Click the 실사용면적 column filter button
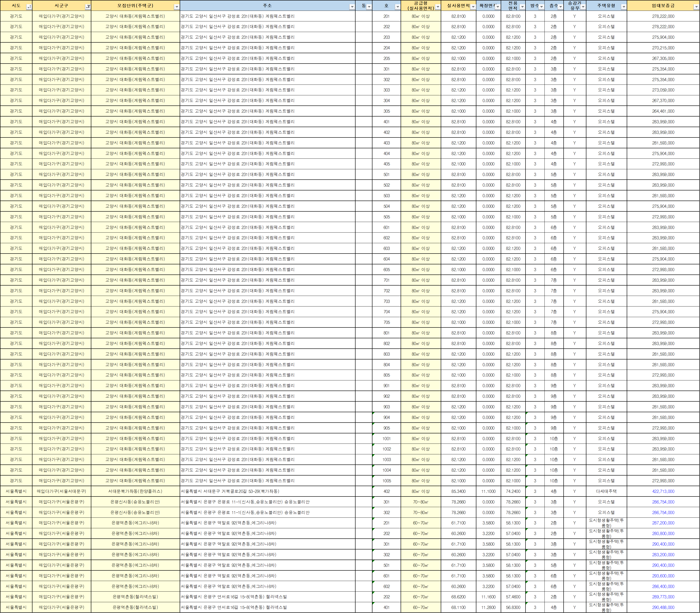This screenshot has width=700, height=613. [x=473, y=7]
